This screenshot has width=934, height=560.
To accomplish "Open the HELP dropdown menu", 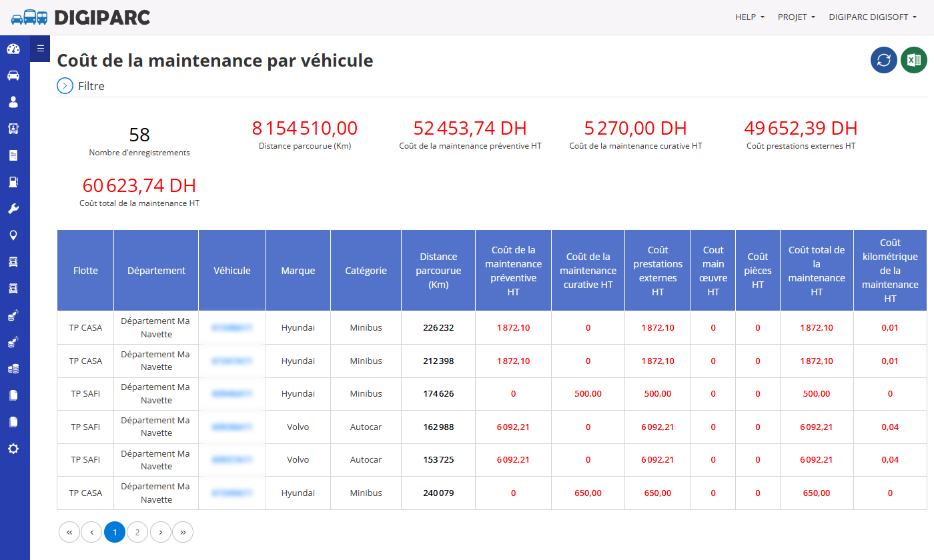I will click(750, 17).
